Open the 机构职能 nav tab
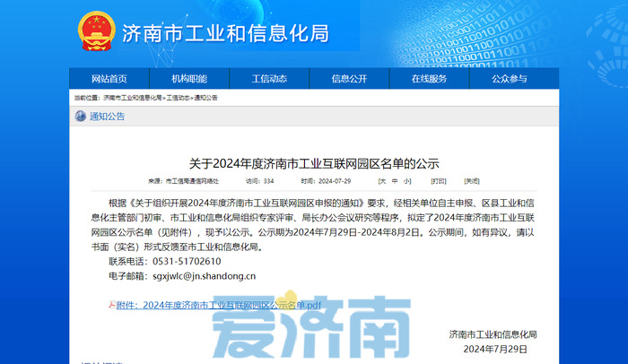The width and height of the screenshot is (628, 364). 189,79
